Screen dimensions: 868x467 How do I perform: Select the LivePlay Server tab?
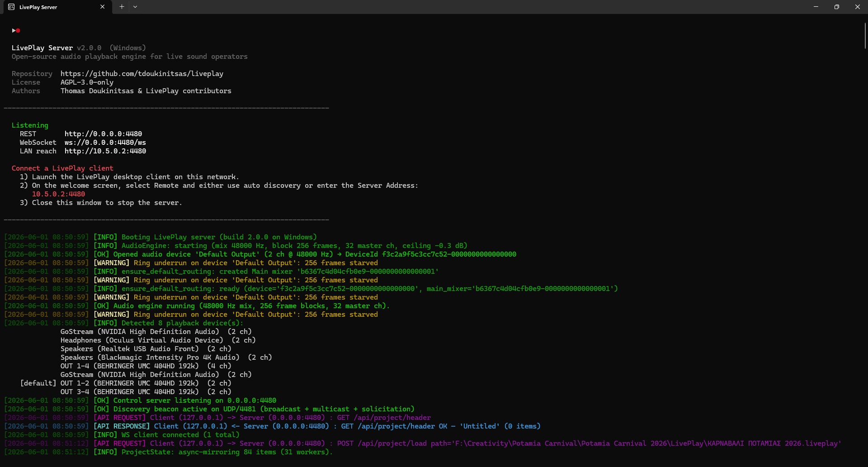tap(57, 7)
